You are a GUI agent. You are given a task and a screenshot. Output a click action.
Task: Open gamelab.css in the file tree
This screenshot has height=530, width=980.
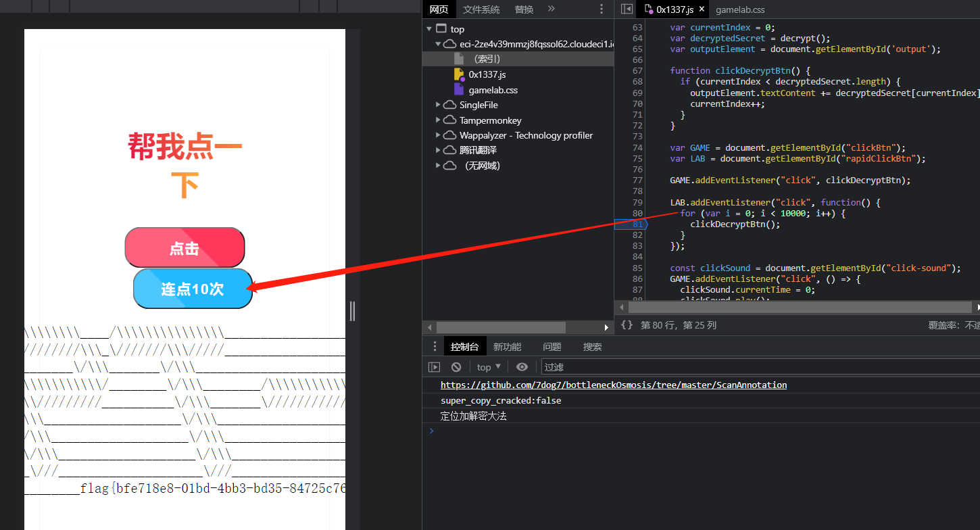click(x=493, y=90)
